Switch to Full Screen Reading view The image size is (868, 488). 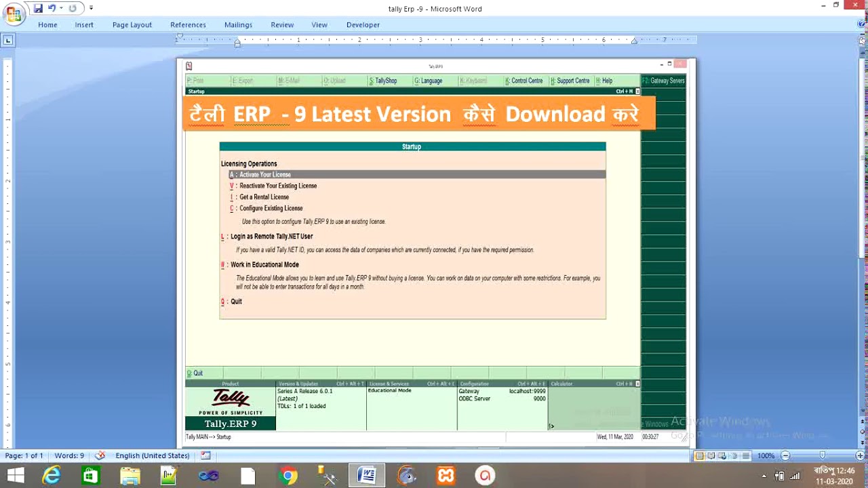coord(711,455)
